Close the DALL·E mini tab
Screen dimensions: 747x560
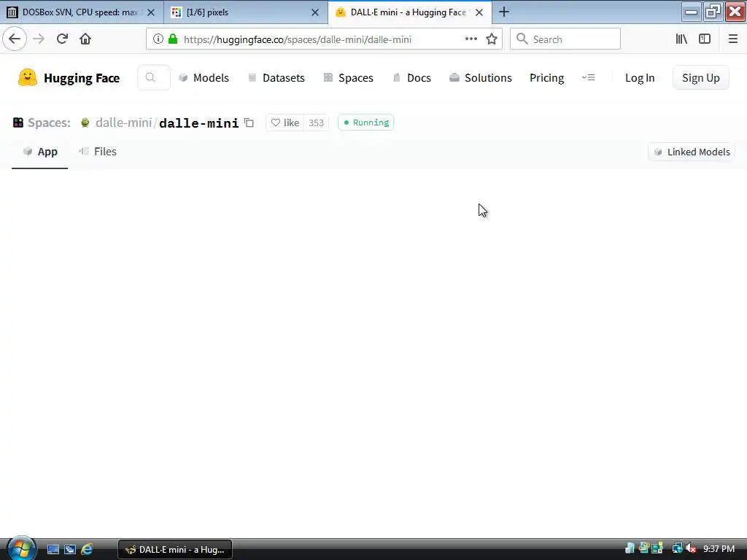coord(479,12)
